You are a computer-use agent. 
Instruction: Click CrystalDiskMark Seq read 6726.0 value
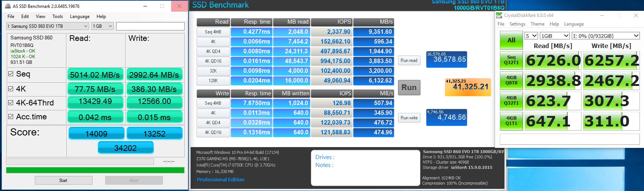[553, 60]
